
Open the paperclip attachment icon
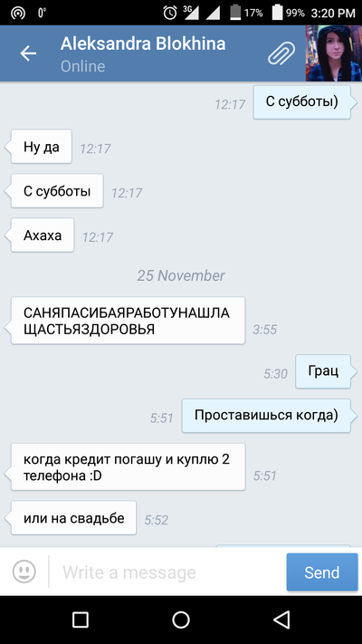point(281,53)
